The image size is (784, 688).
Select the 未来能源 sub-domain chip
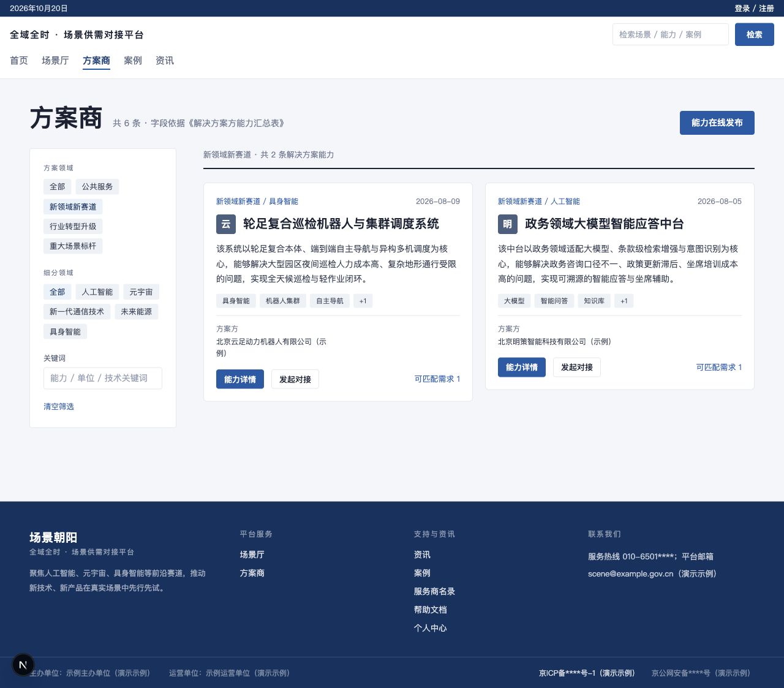(136, 312)
